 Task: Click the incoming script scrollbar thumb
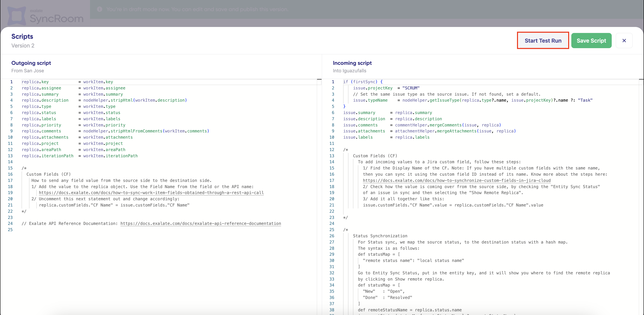tap(641, 80)
